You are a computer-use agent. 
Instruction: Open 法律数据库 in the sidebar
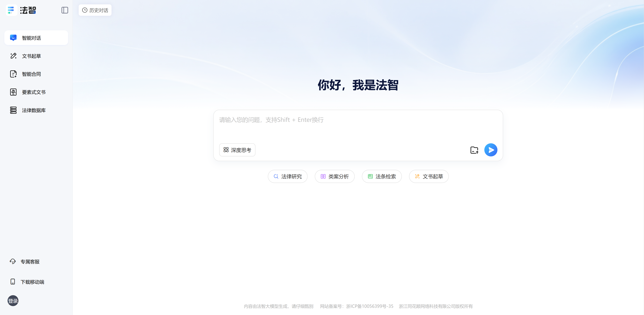[x=34, y=110]
